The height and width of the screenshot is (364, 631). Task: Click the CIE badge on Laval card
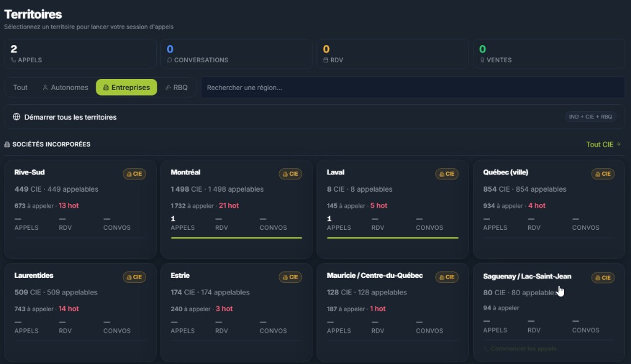click(447, 174)
